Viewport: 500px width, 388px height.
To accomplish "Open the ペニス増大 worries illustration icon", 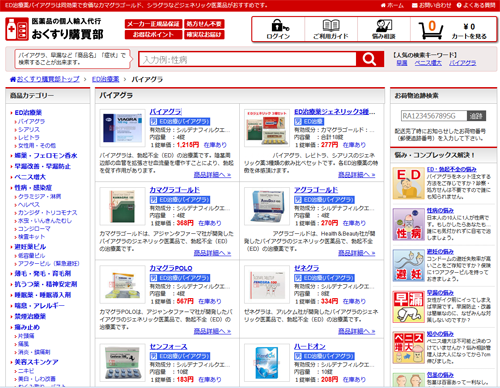I will (408, 348).
